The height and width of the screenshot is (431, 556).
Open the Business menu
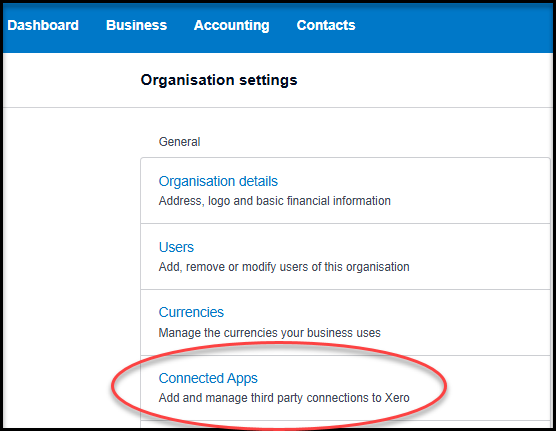(x=137, y=25)
